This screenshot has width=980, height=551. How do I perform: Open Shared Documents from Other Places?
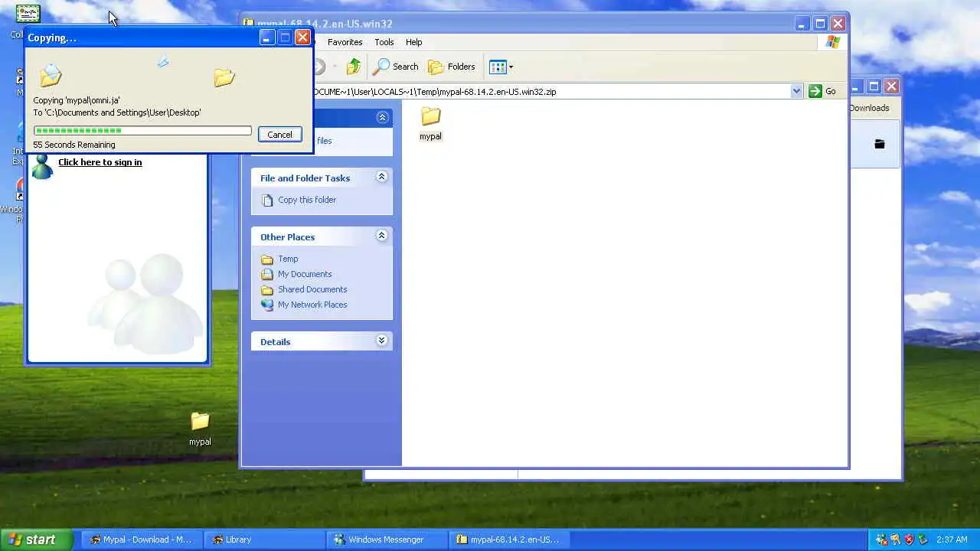[x=312, y=289]
